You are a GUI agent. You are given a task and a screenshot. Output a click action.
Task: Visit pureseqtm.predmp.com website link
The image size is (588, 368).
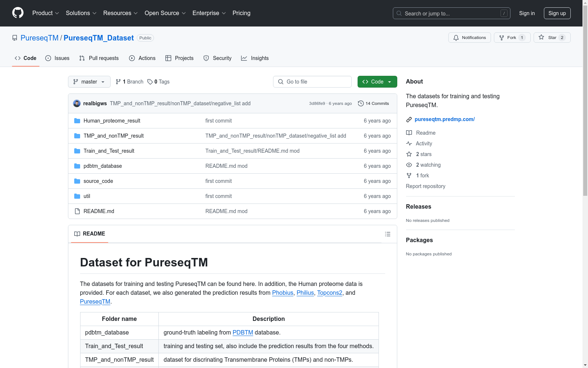445,119
